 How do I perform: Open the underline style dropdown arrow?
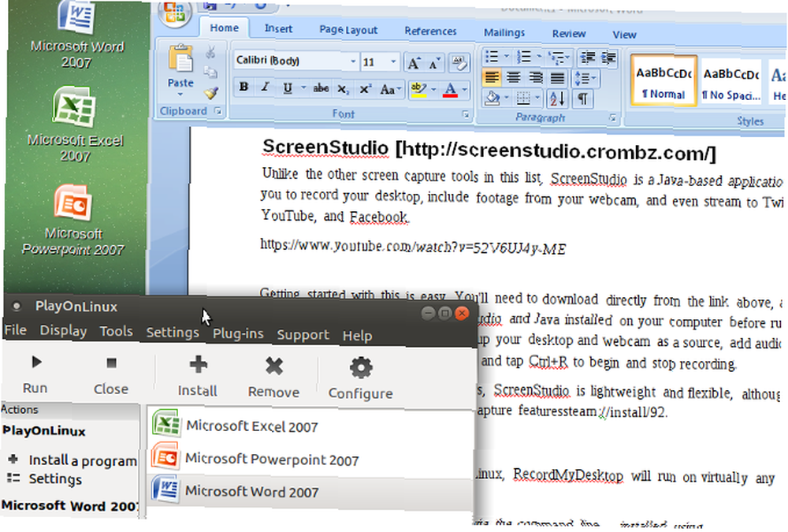(x=303, y=88)
